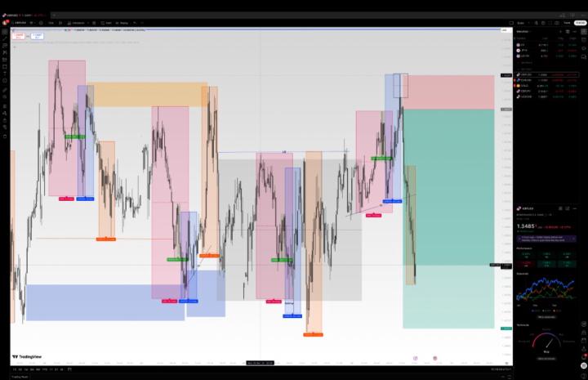Select the crosshair cursor tool
588x380 pixels.
(x=5, y=32)
